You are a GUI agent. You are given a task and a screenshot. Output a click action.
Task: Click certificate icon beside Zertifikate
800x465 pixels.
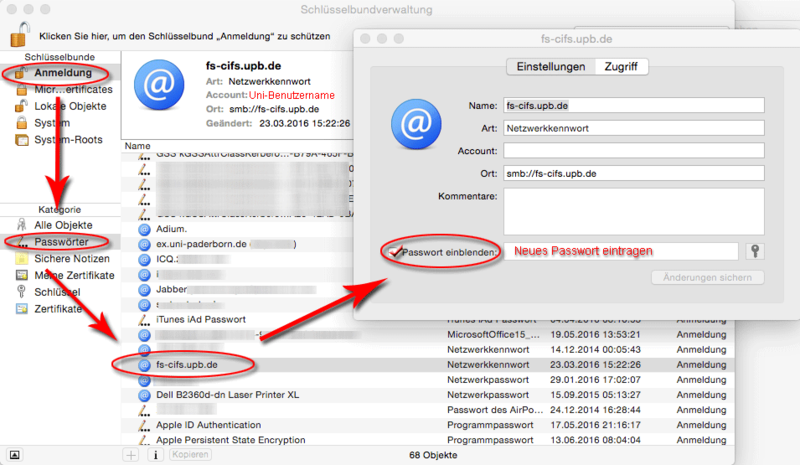click(x=21, y=309)
